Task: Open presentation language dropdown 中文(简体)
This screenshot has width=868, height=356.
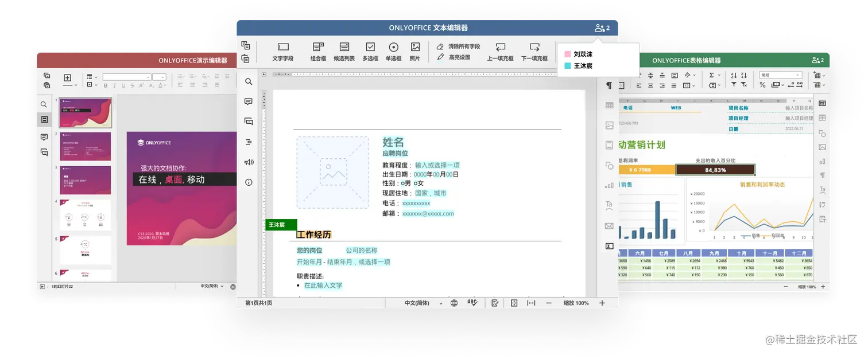Action: tap(212, 286)
